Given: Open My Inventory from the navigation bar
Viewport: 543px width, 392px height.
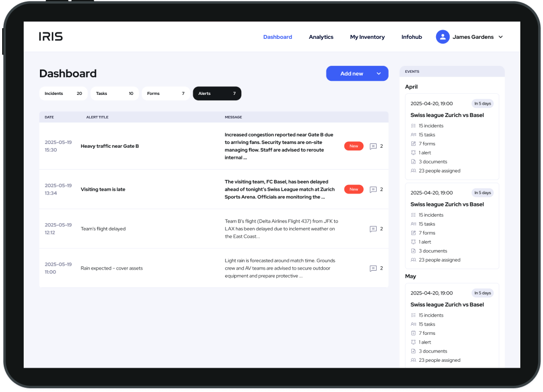Looking at the screenshot, I should [367, 37].
